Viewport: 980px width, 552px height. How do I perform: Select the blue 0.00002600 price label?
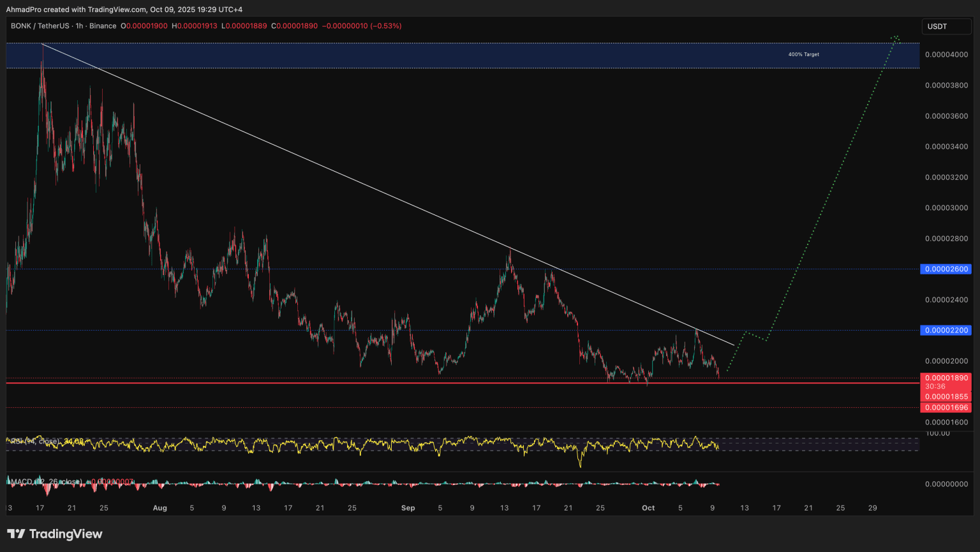(x=946, y=269)
